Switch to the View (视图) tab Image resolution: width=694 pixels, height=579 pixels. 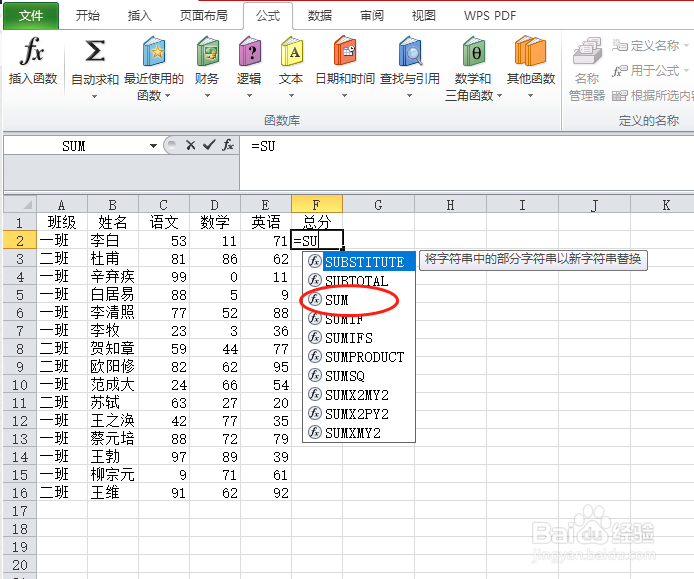click(424, 15)
